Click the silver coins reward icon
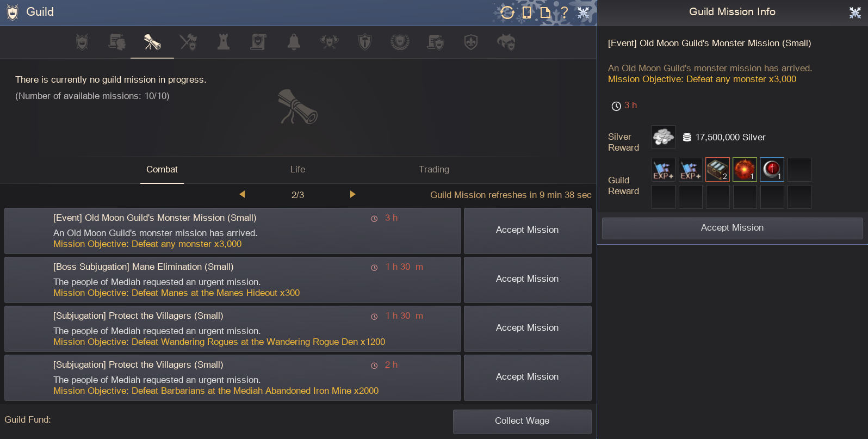This screenshot has width=868, height=439. [x=663, y=137]
